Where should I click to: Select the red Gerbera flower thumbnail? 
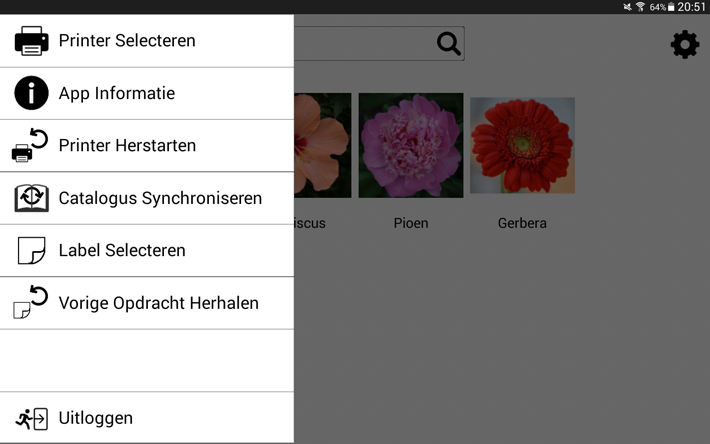(x=522, y=145)
